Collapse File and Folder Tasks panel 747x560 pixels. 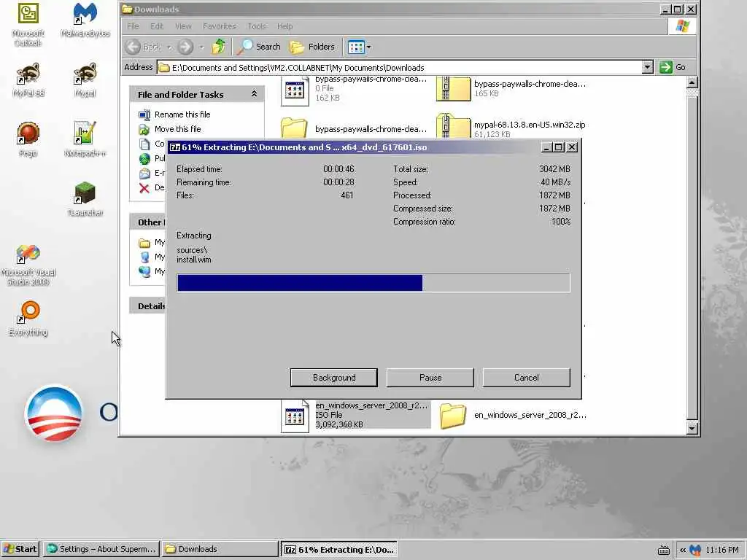coord(254,94)
